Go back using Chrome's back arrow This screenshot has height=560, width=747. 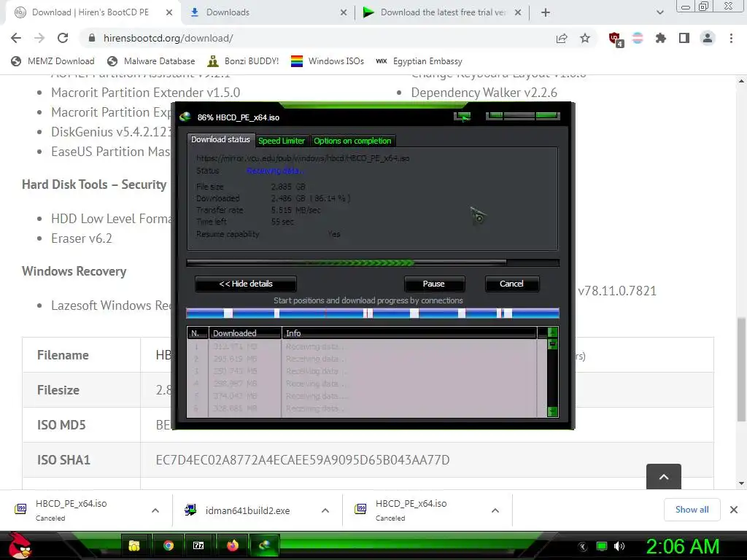(16, 38)
